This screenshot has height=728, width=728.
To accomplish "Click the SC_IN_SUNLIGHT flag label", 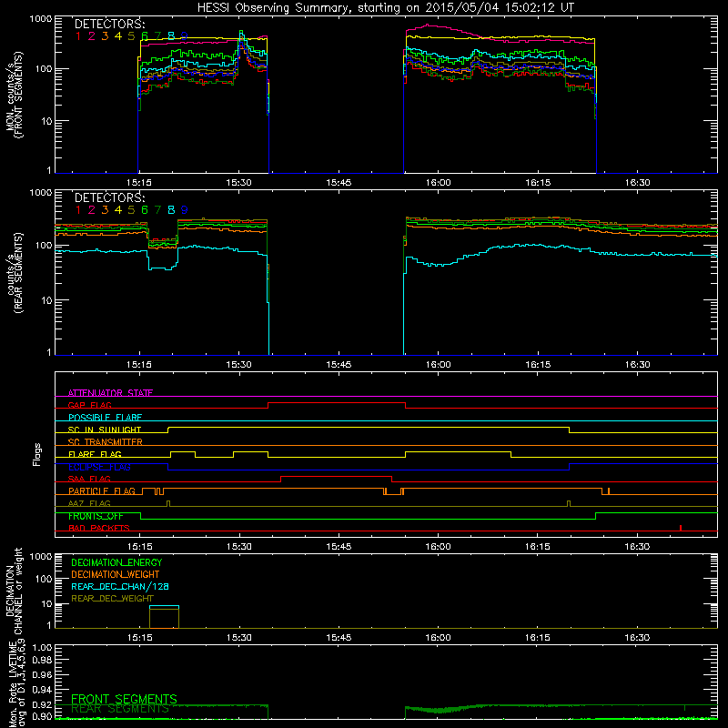I will tap(105, 430).
